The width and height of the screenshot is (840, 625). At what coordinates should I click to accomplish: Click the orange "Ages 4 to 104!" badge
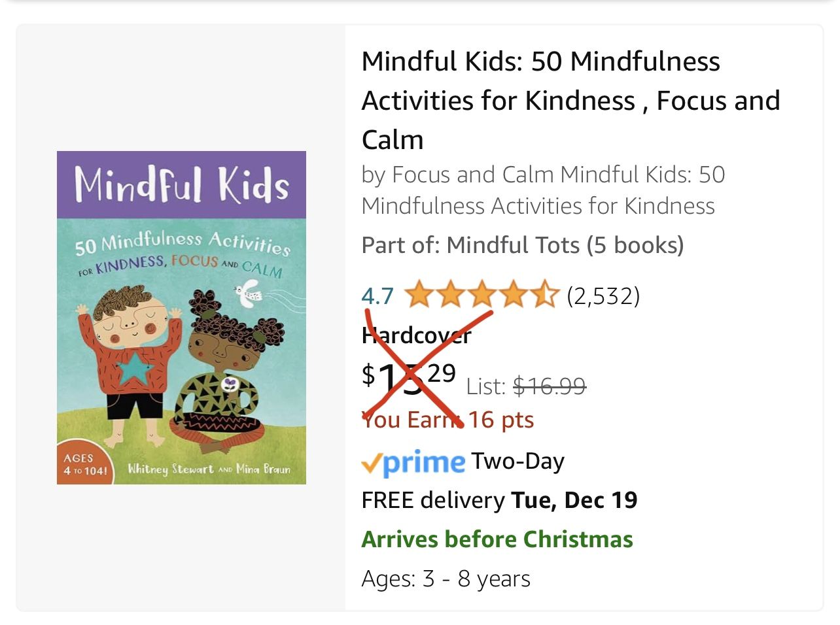point(84,464)
